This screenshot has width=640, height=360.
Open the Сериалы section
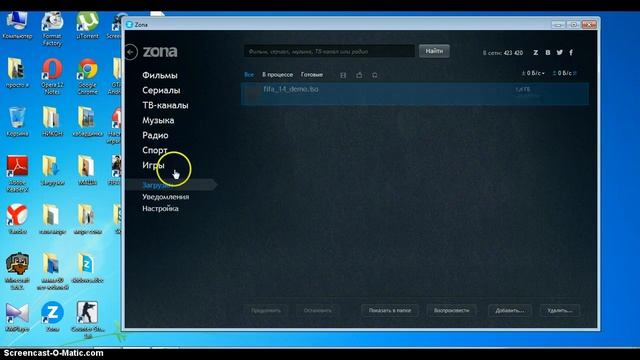point(161,90)
